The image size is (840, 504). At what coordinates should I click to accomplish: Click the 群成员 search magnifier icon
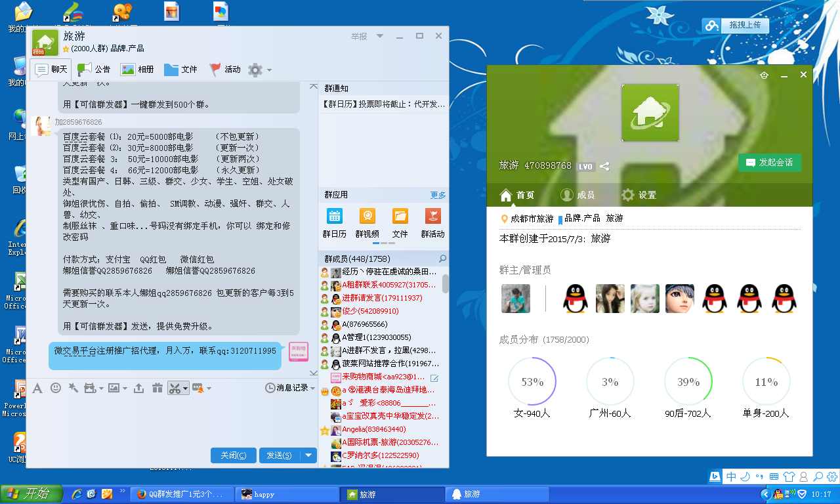pyautogui.click(x=442, y=259)
